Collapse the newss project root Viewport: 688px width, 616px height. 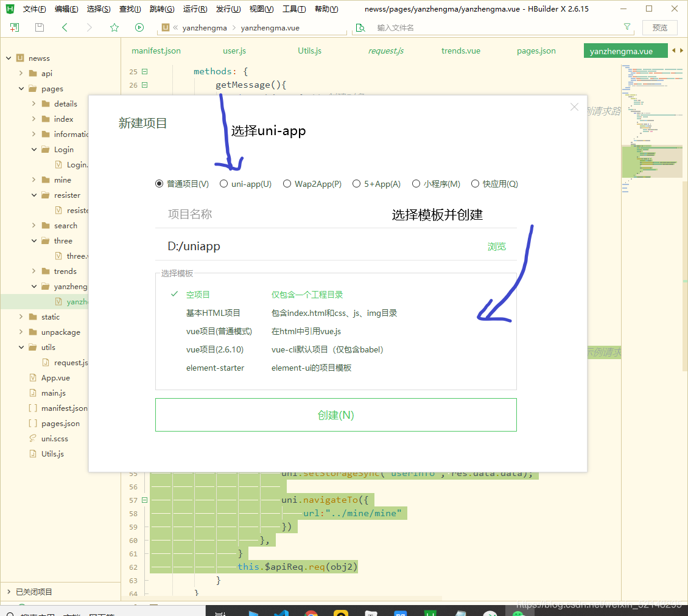[9, 58]
